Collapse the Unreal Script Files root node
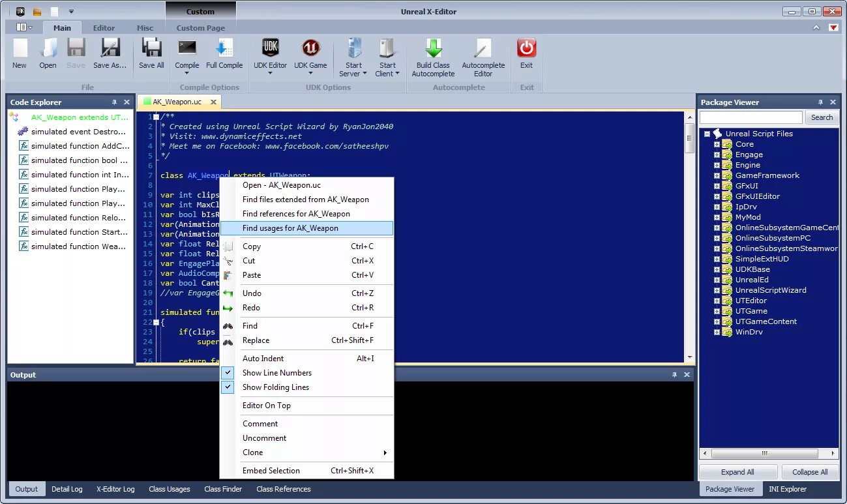 point(706,134)
